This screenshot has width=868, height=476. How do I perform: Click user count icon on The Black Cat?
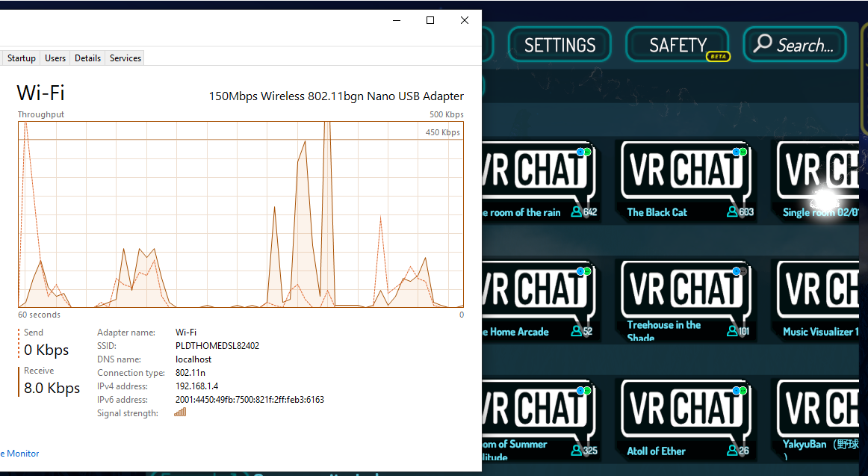point(732,212)
